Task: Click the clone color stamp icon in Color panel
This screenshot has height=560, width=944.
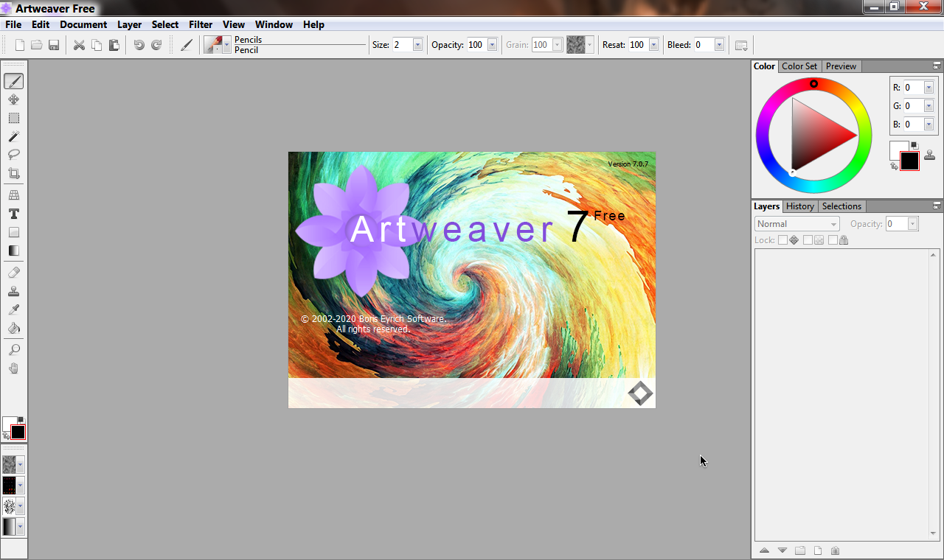Action: [x=929, y=155]
